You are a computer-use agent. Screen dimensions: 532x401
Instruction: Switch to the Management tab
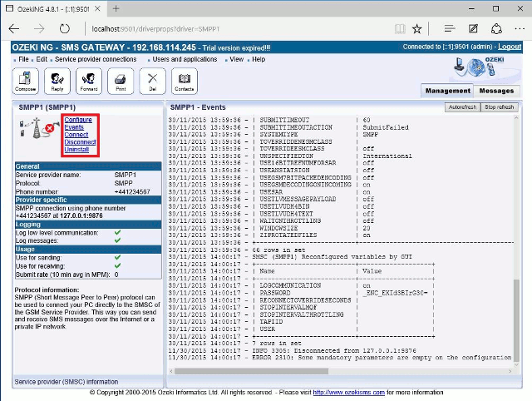coord(447,91)
